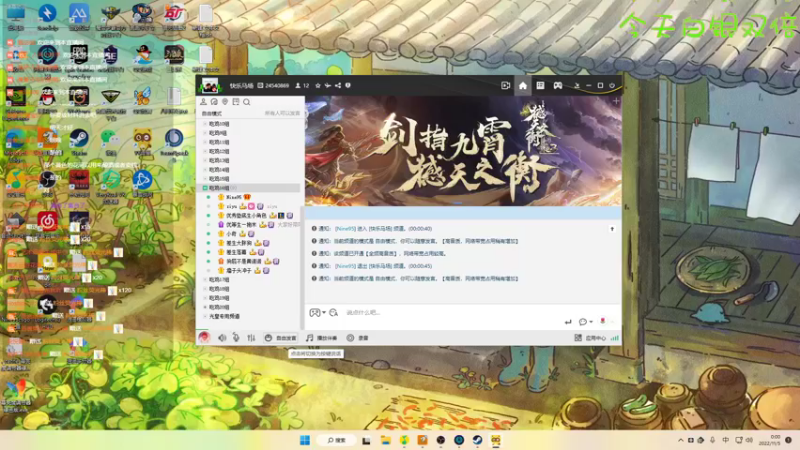Open 应用中心 app center

point(590,338)
